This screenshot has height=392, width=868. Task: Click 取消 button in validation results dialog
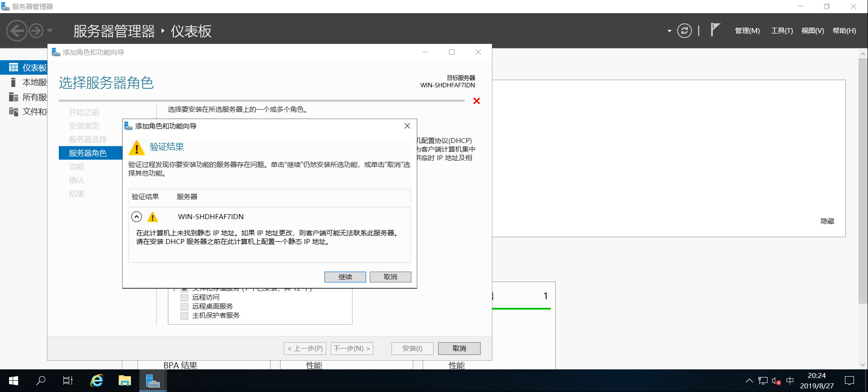click(x=390, y=277)
